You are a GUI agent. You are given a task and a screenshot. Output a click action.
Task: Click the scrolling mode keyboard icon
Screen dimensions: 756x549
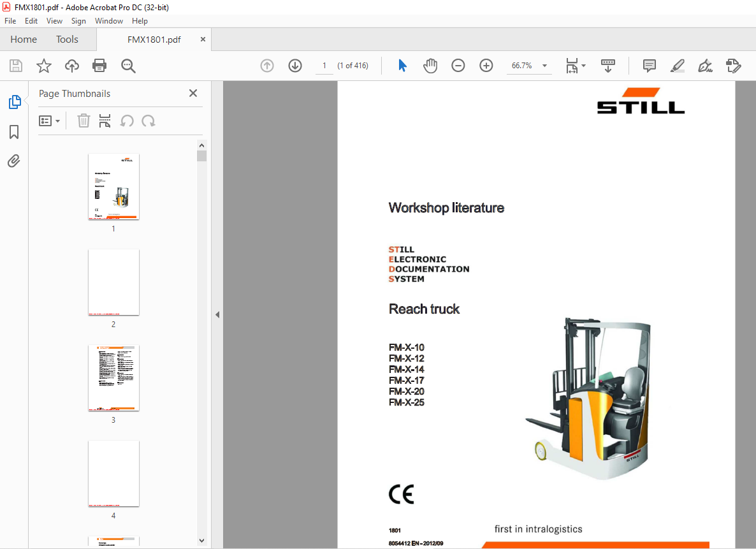click(x=608, y=66)
